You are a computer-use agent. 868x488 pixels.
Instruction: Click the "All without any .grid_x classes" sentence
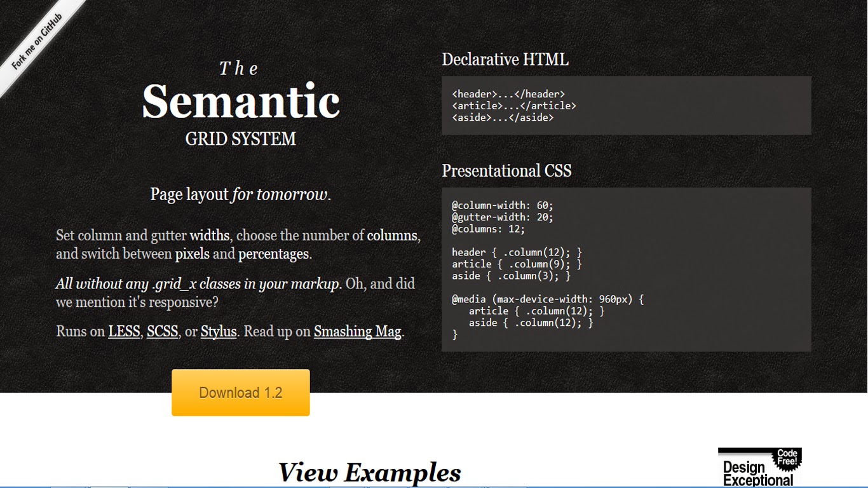point(198,284)
